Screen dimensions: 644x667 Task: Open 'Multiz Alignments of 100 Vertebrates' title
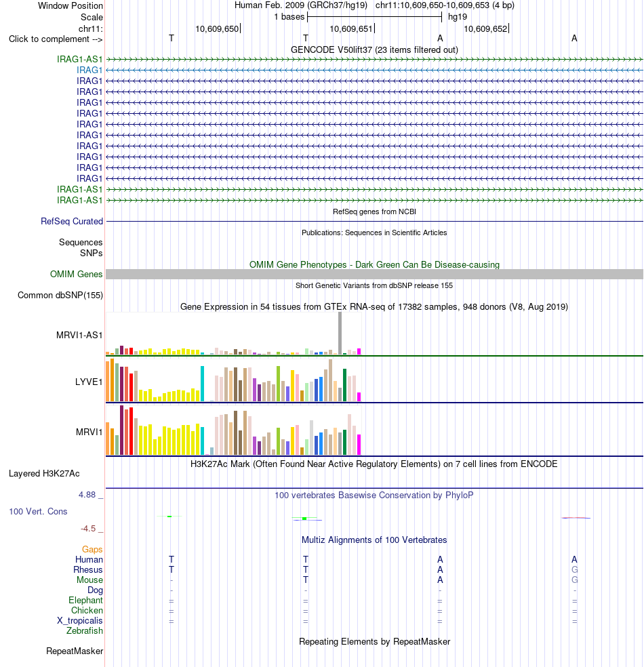tap(374, 540)
